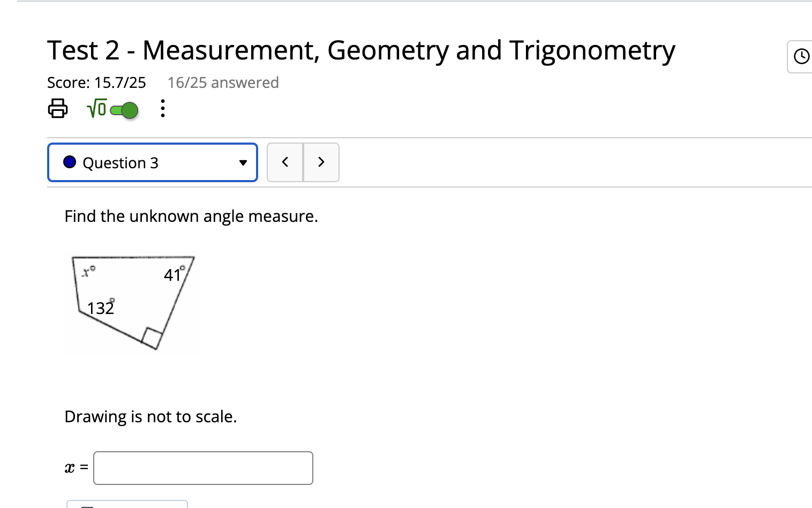Click the 132° angle label

coord(101,307)
